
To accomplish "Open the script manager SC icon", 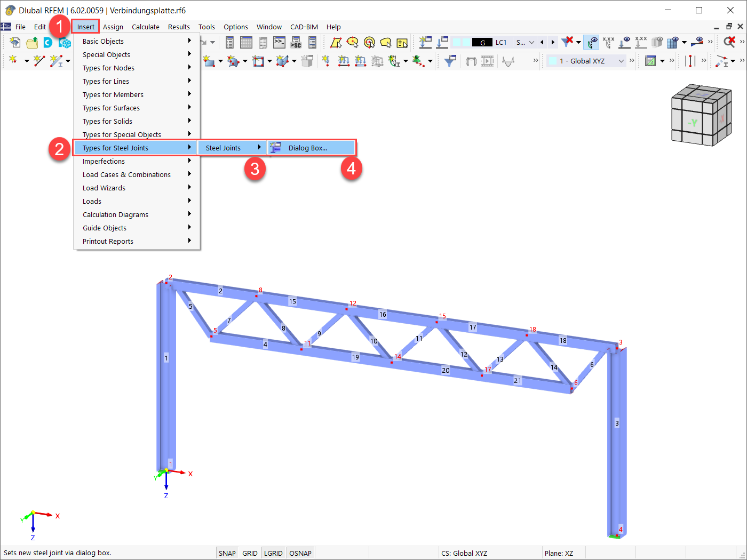I will tap(296, 42).
